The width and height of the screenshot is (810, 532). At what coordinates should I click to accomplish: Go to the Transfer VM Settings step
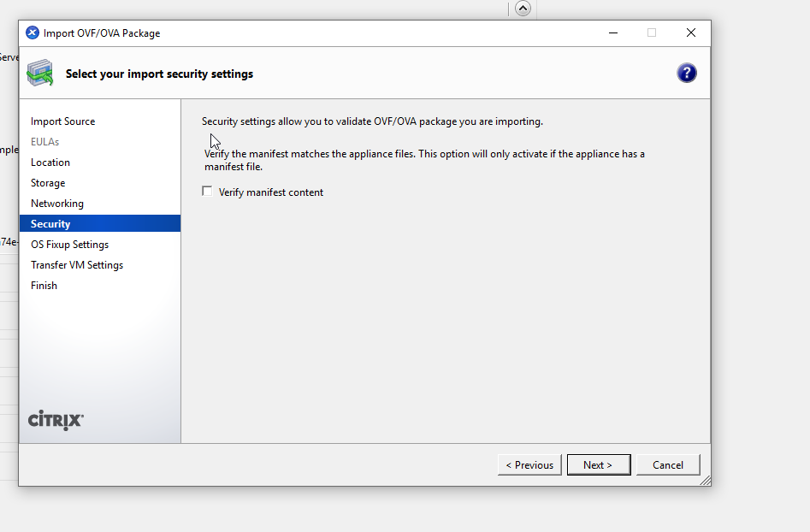[77, 265]
